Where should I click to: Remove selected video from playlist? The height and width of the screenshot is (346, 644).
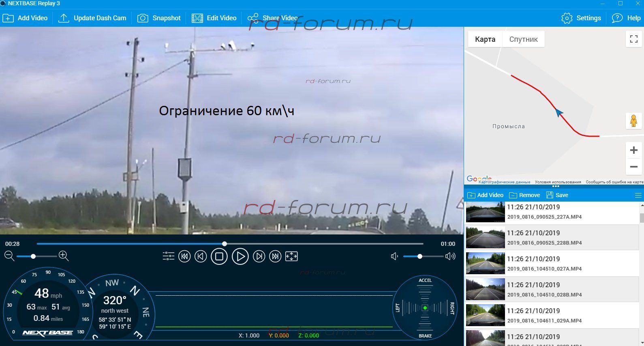[x=524, y=195]
